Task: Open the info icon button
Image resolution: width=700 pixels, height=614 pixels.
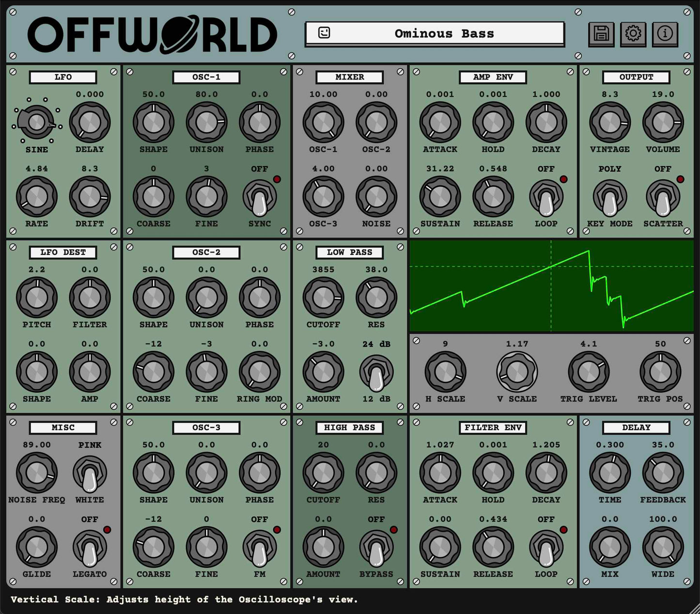Action: (665, 34)
